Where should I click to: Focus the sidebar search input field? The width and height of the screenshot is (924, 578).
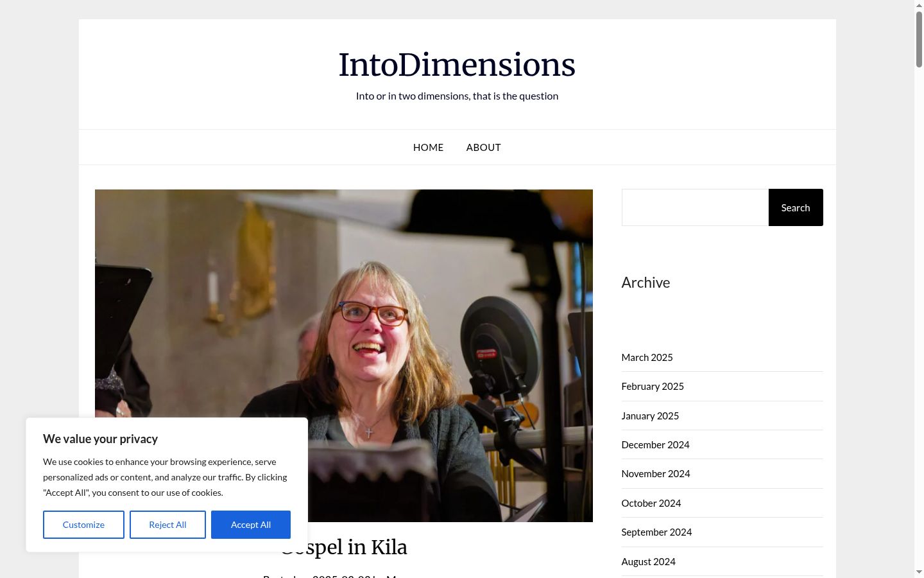(x=695, y=207)
